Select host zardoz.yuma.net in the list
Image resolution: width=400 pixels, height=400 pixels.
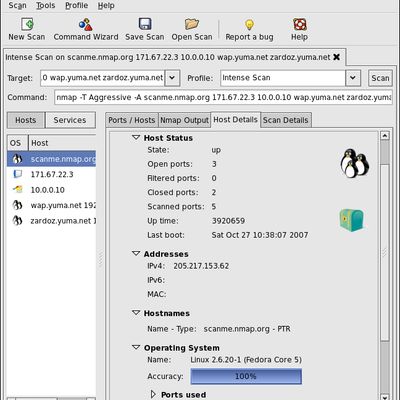[x=52, y=220]
